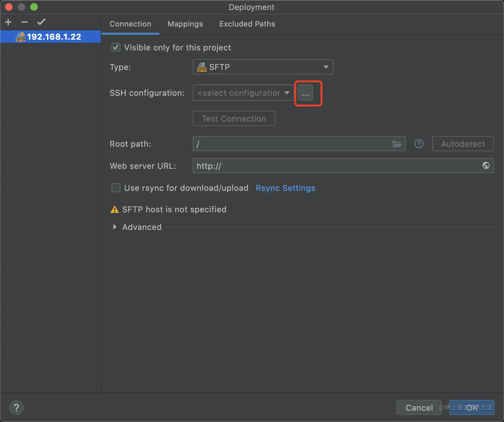Open web server URL in browser globe icon
The height and width of the screenshot is (422, 504).
coord(486,165)
